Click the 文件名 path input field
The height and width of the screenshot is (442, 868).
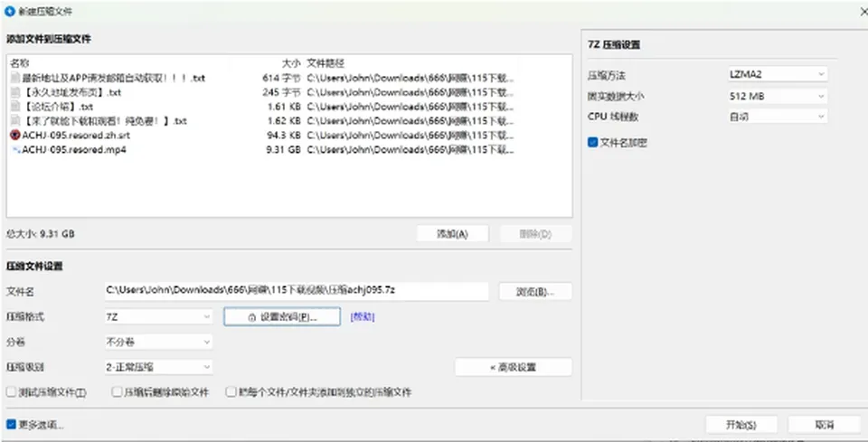pos(297,291)
